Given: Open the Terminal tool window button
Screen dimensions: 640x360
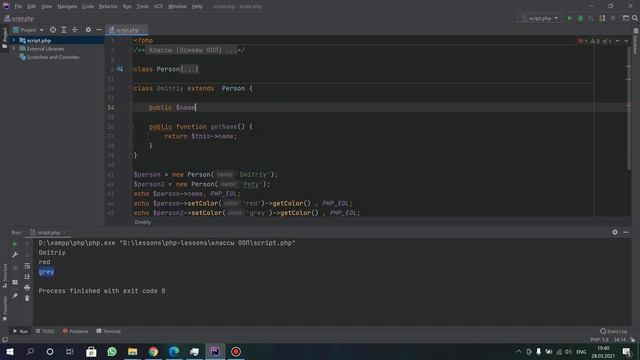Looking at the screenshot, I should (109, 331).
